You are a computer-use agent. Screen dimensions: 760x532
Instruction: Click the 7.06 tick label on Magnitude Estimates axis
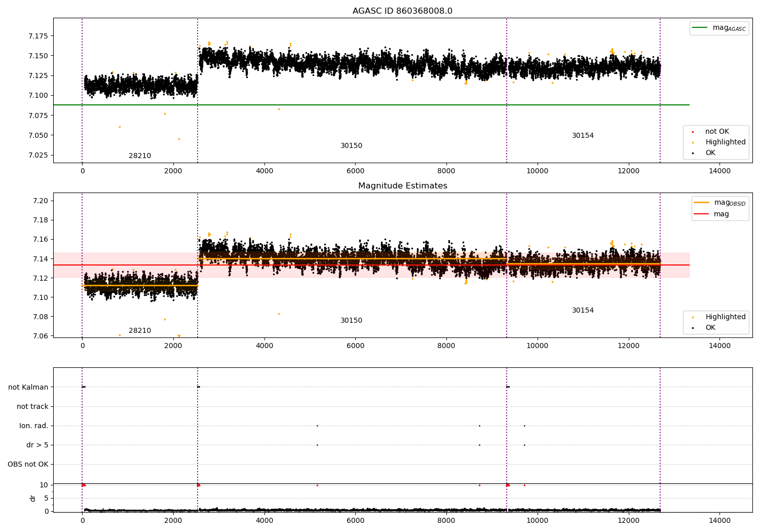pos(40,336)
